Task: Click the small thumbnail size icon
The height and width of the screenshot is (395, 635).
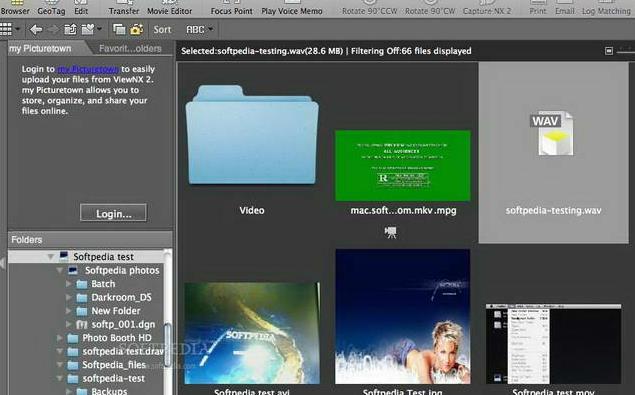Action: (609, 51)
